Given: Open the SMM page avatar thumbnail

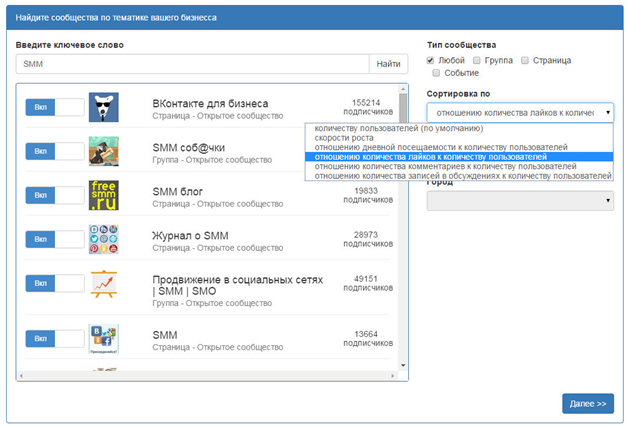Looking at the screenshot, I should point(104,338).
